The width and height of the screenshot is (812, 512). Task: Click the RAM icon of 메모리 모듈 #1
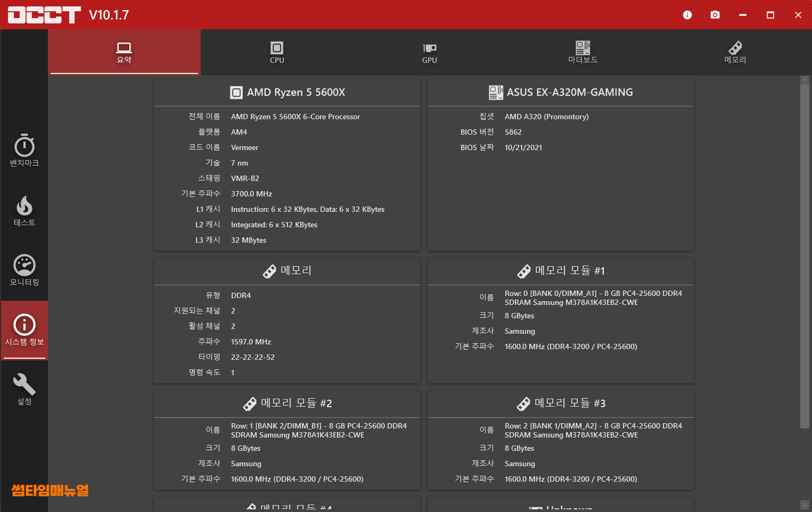tap(524, 271)
